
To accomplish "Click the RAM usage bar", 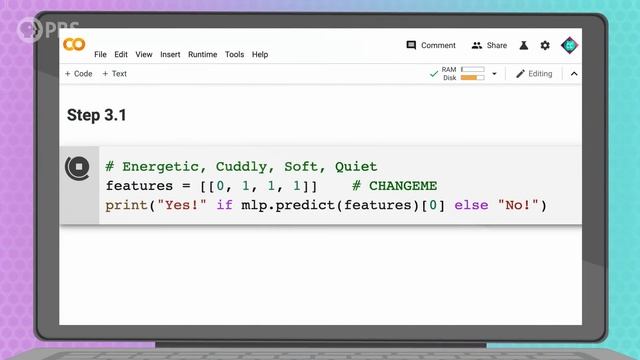I will (x=473, y=69).
